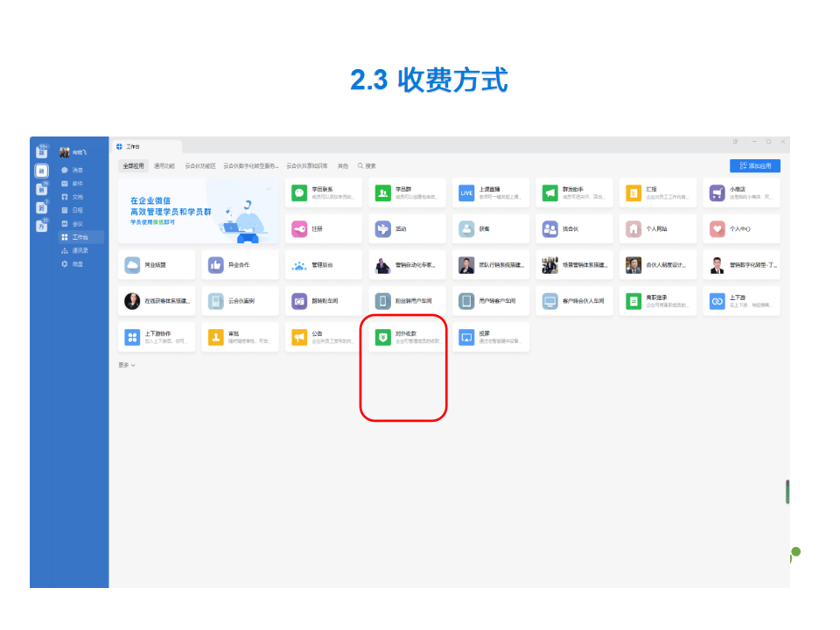Open the 获客 app
Screen dimensions: 840x630
491,228
